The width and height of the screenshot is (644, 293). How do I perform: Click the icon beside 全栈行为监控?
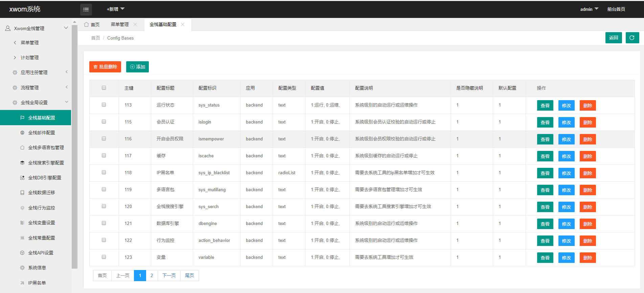tap(22, 208)
